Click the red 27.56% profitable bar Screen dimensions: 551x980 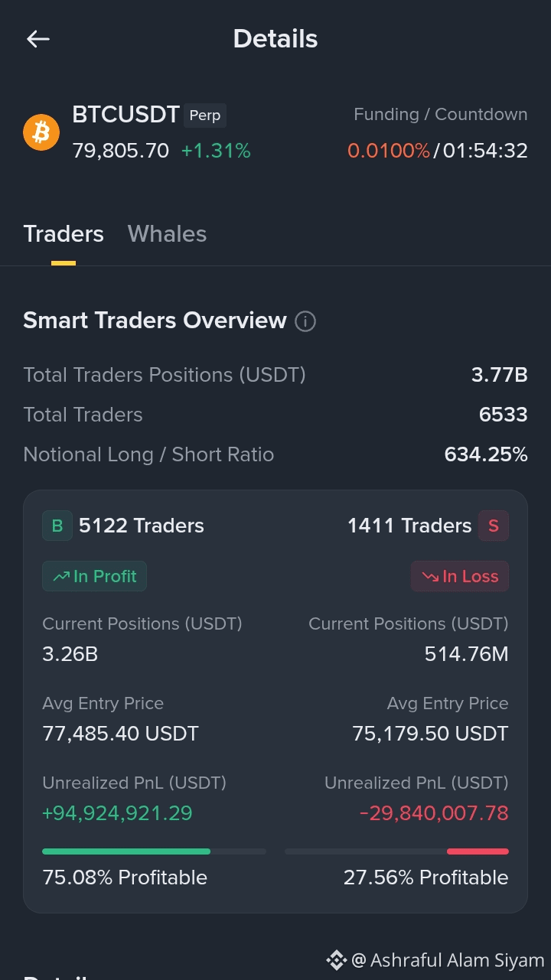[x=478, y=851]
